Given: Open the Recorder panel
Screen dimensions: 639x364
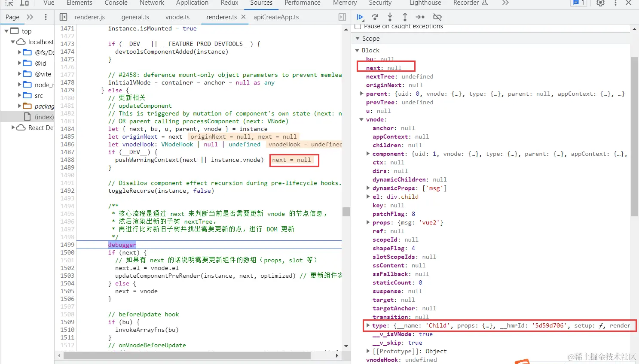Looking at the screenshot, I should 471,3.
